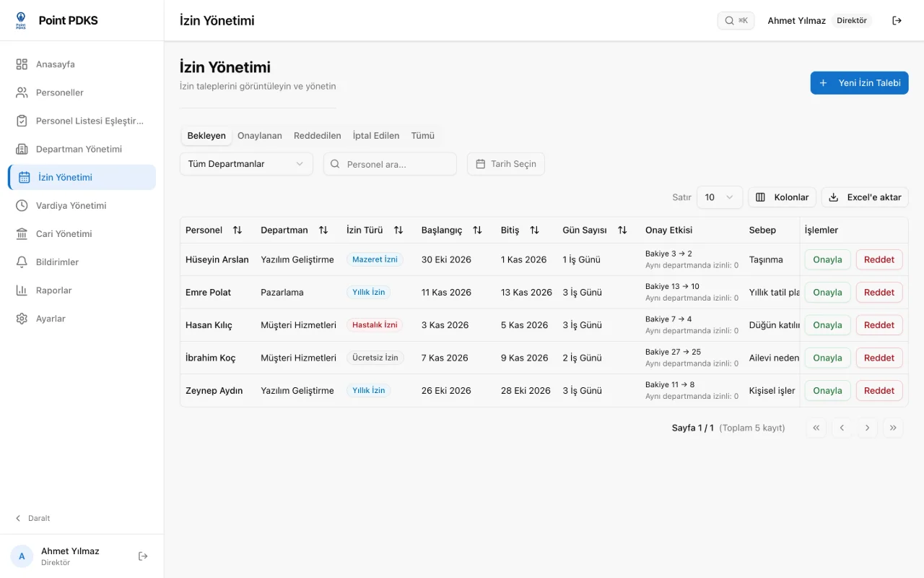Switch to the Onaylanan tab

tap(260, 135)
